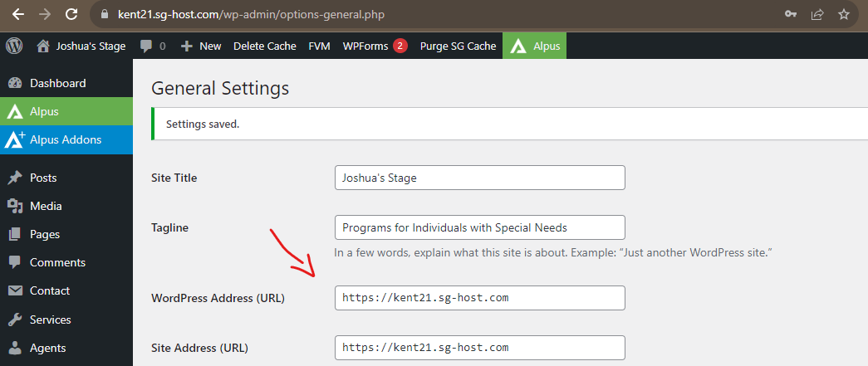Image resolution: width=868 pixels, height=366 pixels.
Task: Reload the page with the refresh icon
Action: 71,14
